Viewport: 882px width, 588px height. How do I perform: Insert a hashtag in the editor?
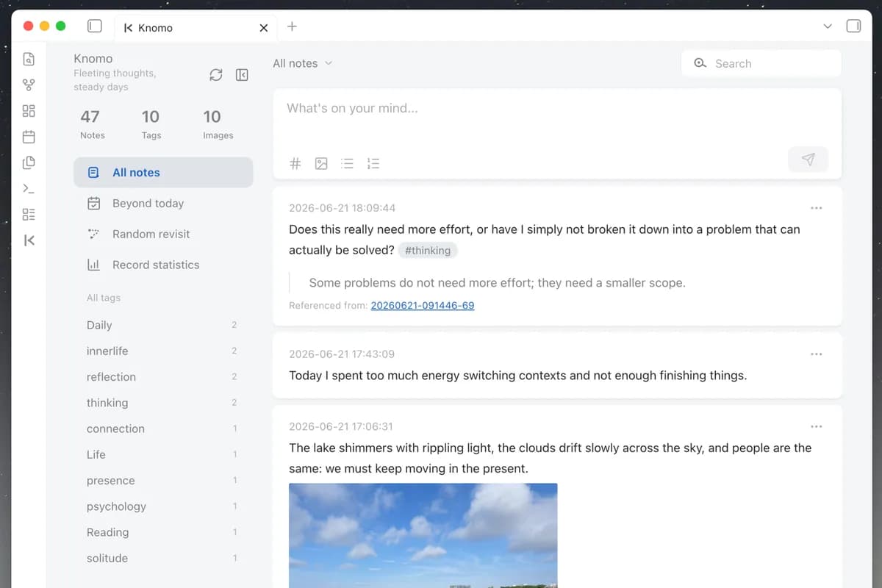[295, 164]
